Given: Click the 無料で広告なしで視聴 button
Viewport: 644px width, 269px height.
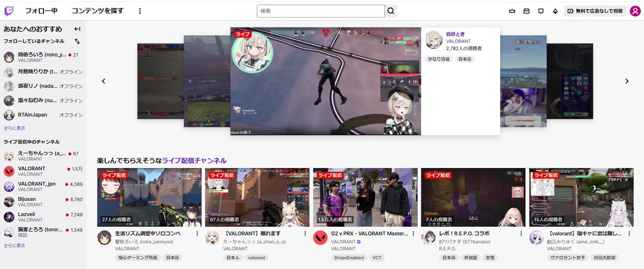Looking at the screenshot, I should point(595,11).
